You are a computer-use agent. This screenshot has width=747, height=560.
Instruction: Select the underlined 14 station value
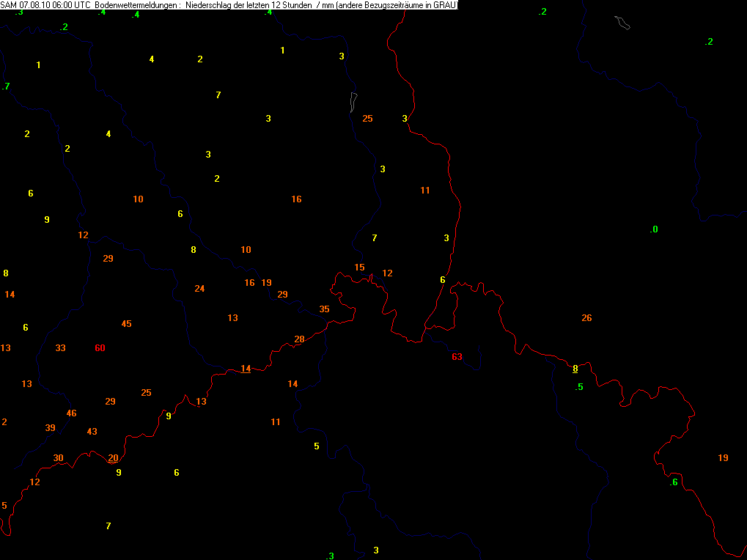tap(246, 369)
